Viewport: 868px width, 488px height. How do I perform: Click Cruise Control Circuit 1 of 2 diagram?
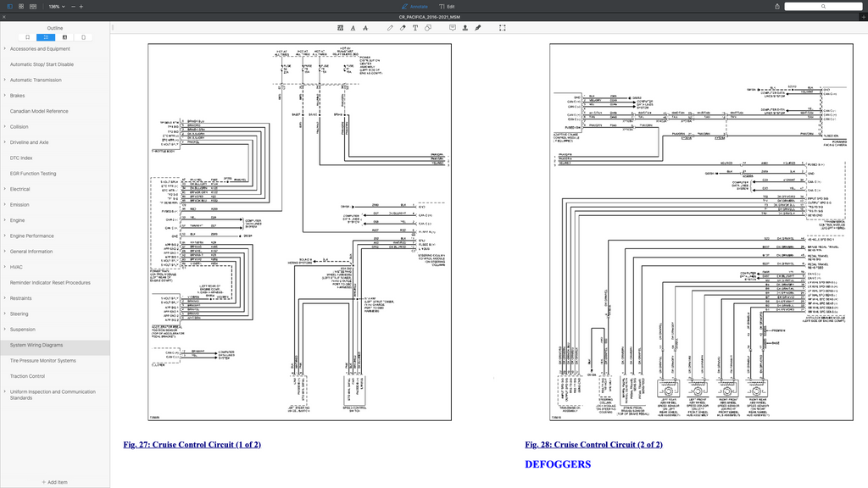pyautogui.click(x=299, y=232)
